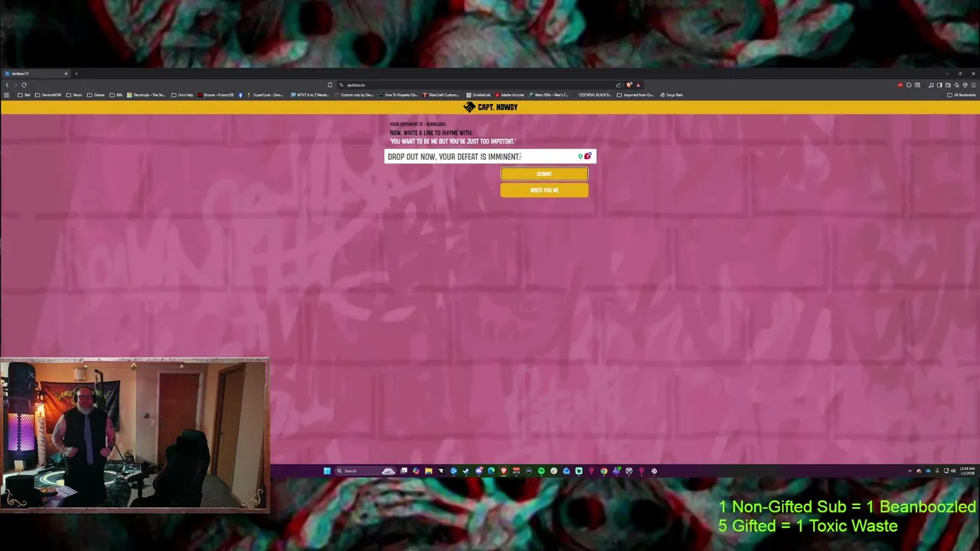Submit the rhyme line
The height and width of the screenshot is (551, 980).
coord(544,174)
